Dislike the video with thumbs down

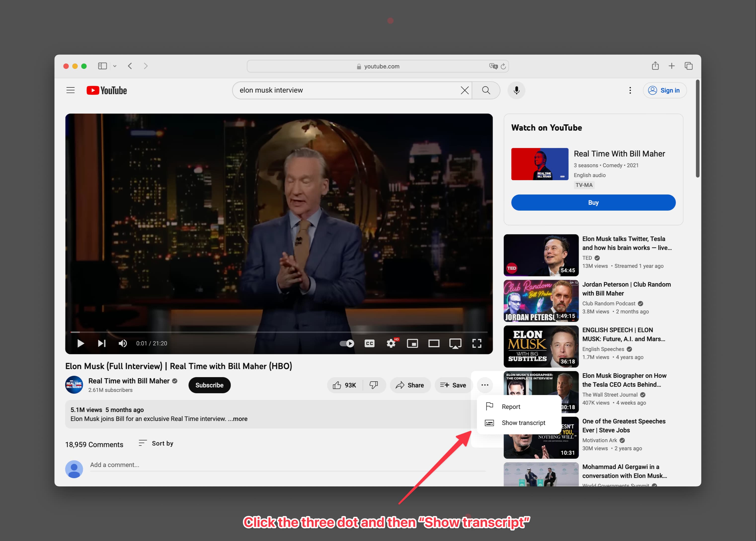point(374,385)
